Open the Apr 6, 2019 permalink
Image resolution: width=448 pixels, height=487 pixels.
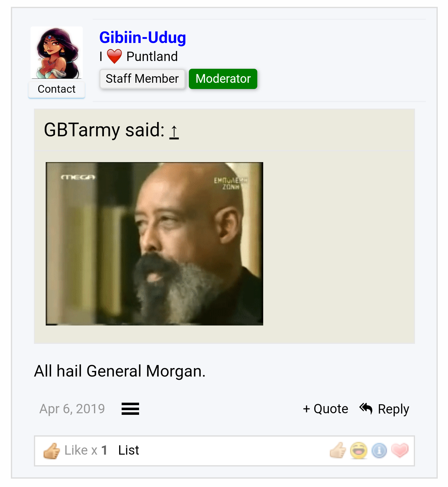pyautogui.click(x=72, y=409)
